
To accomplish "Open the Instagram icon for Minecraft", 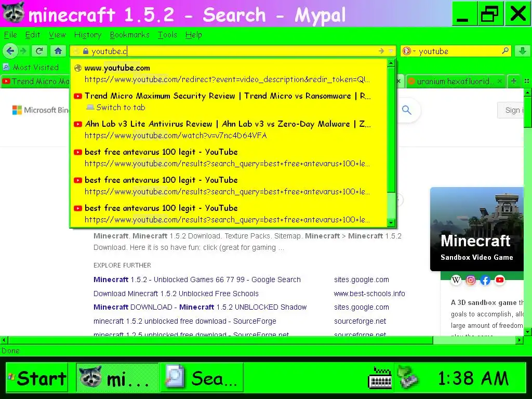I will [471, 280].
